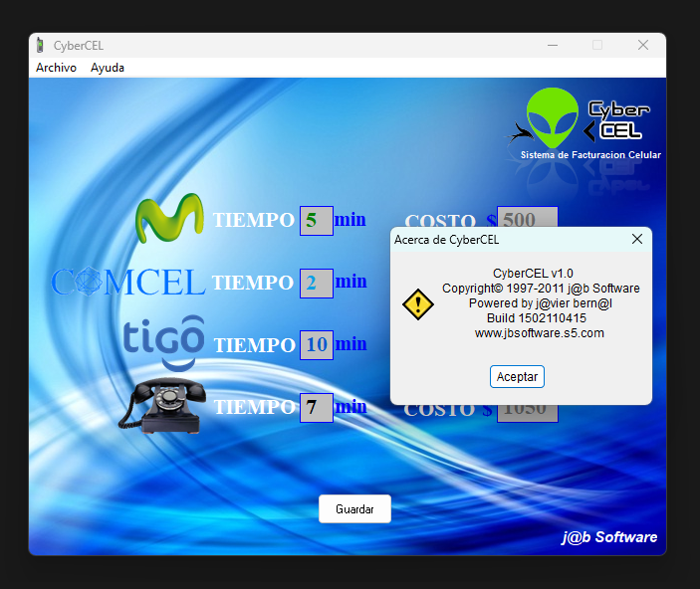Select the Comcel time field showing 2
Image resolution: width=700 pixels, height=589 pixels.
(x=315, y=283)
